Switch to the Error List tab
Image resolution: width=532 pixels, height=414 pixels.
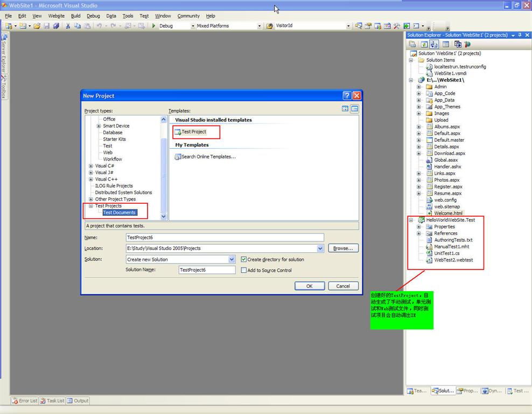24,401
